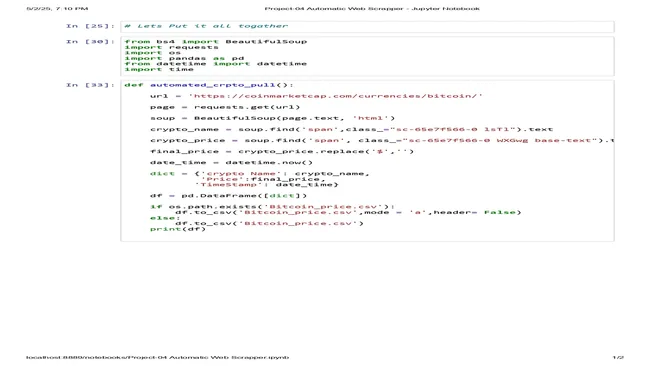Click the "In [25]:" cell prompt
Viewport: 650px width, 366px height.
(90, 26)
